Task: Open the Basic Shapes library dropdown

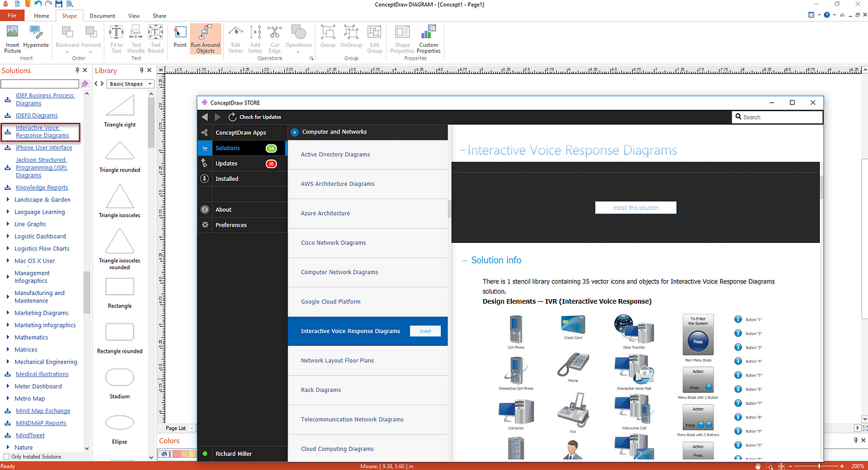Action: 131,84
